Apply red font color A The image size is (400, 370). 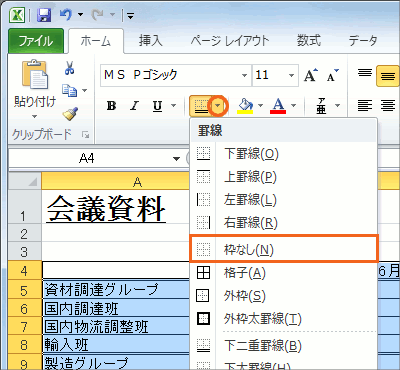[x=279, y=106]
